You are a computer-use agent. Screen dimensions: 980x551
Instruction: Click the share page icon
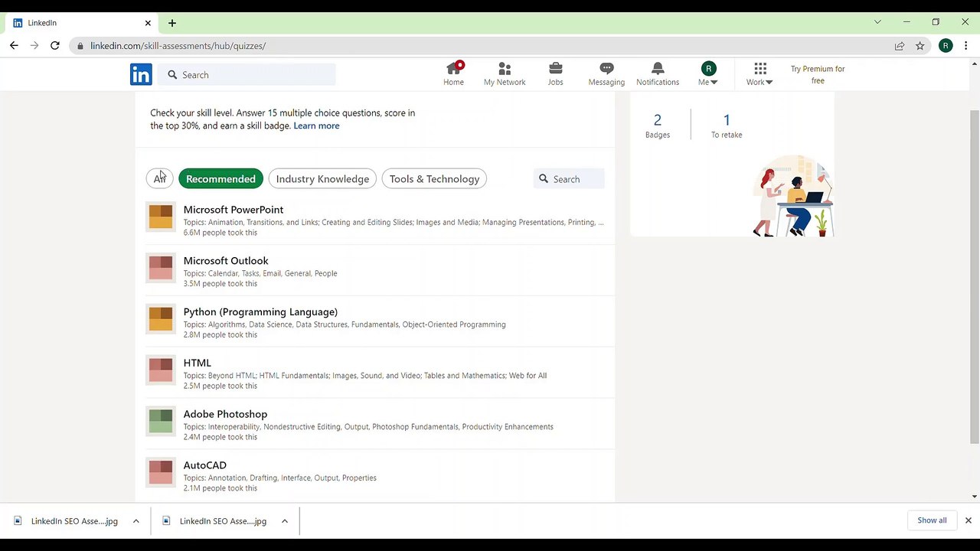point(900,46)
